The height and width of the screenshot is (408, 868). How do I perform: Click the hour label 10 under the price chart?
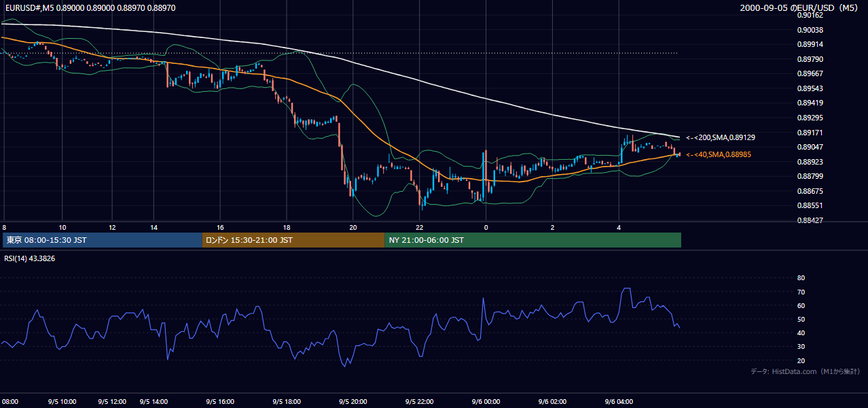tap(62, 227)
